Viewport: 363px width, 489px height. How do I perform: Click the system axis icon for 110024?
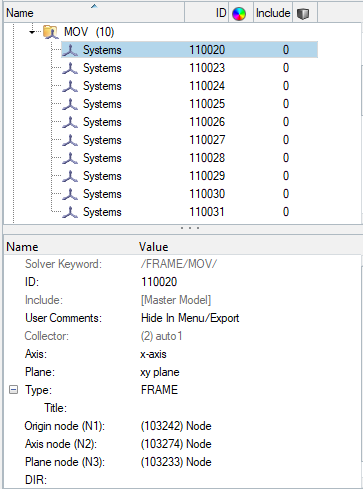pos(70,86)
